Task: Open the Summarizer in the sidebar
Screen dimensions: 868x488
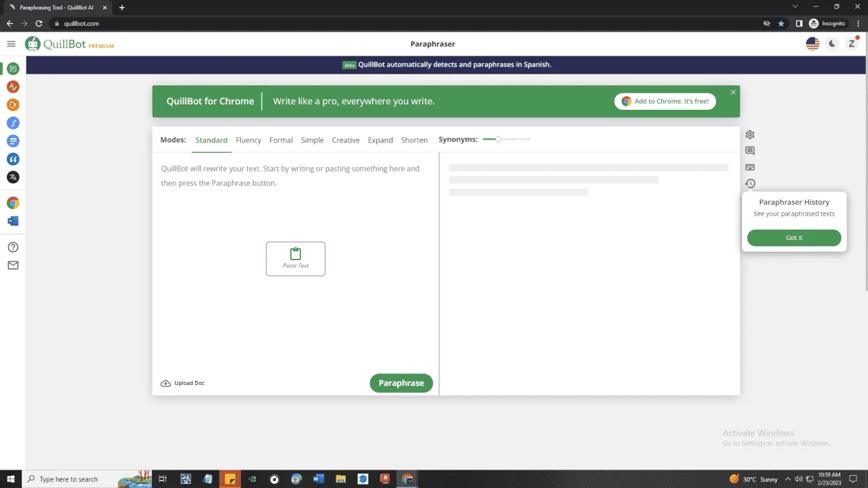Action: (x=13, y=141)
